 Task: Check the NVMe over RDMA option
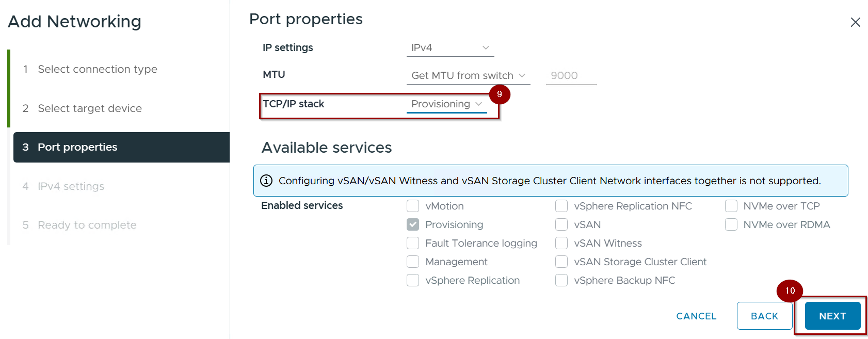pyautogui.click(x=731, y=224)
